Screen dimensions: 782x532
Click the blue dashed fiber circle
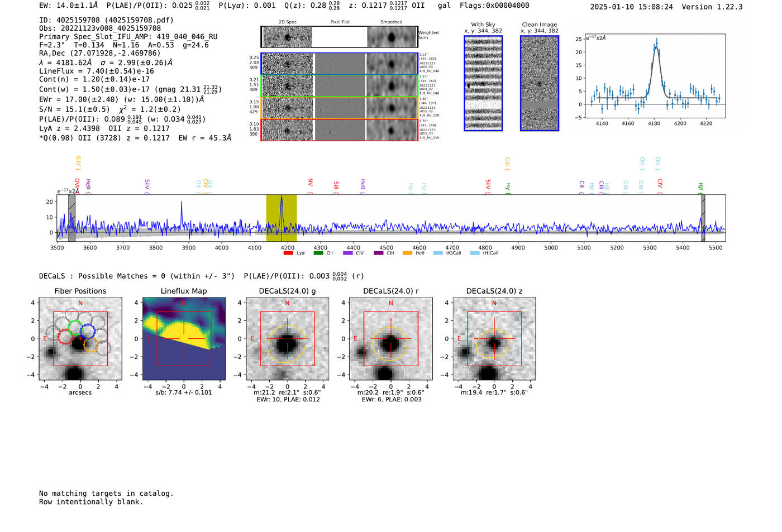88,332
